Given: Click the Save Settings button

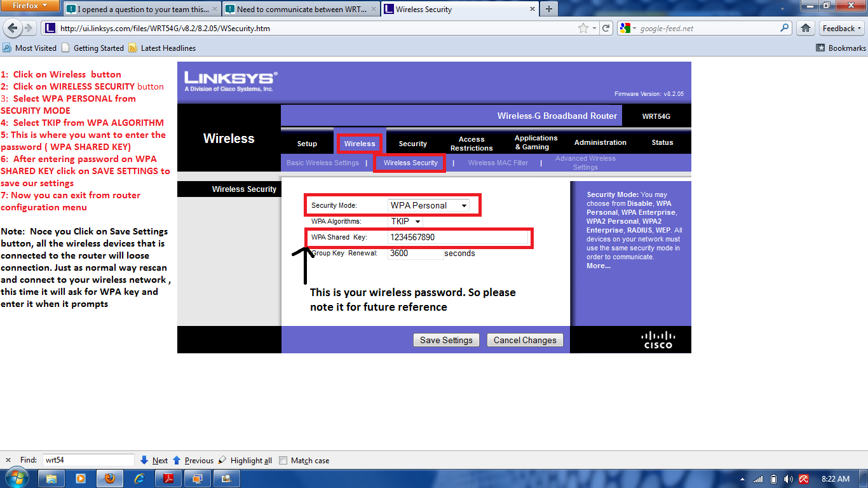Looking at the screenshot, I should pos(447,340).
